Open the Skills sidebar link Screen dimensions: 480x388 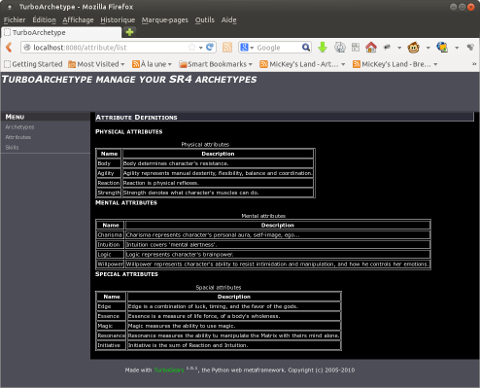[12, 147]
